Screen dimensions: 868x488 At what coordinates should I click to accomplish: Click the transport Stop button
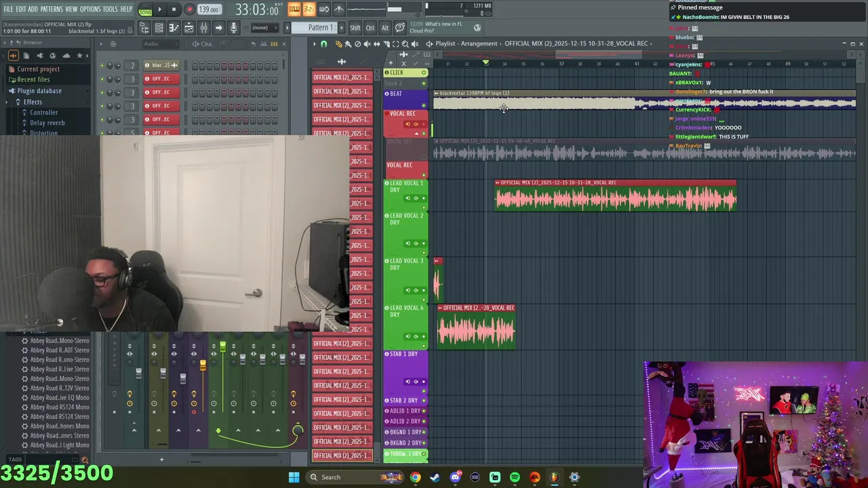(x=174, y=9)
